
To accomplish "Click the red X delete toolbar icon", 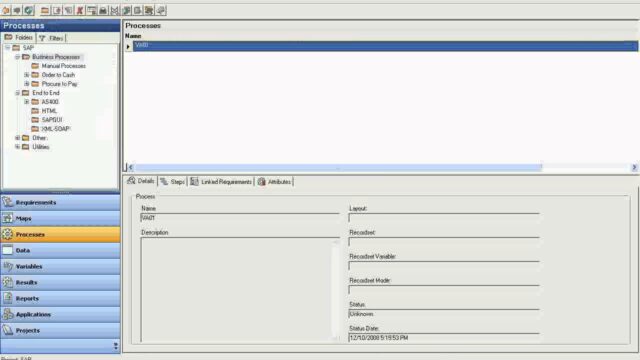I will coord(80,10).
